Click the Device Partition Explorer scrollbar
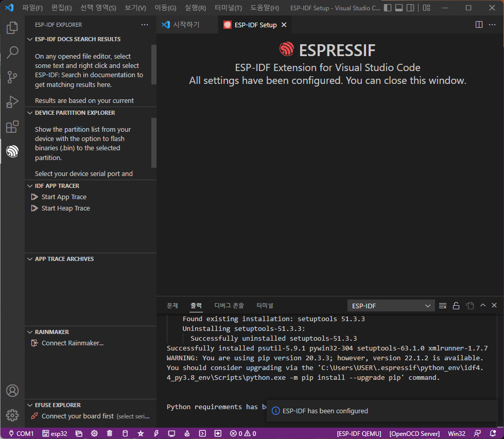Screen dimensions: 504x439 coord(153,143)
